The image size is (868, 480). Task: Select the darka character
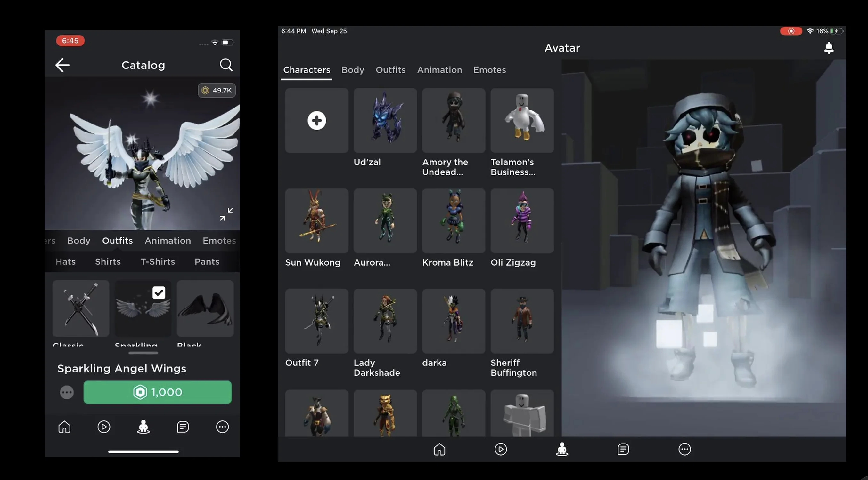454,321
